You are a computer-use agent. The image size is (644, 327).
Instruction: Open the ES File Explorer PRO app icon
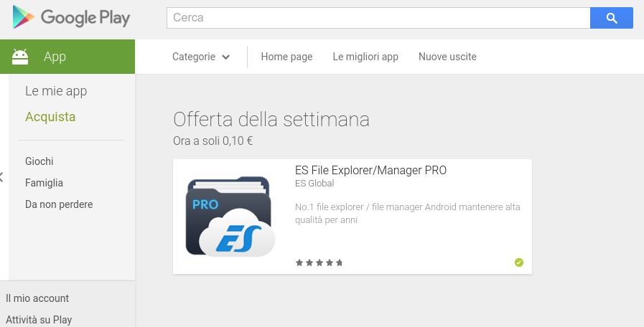pos(230,217)
